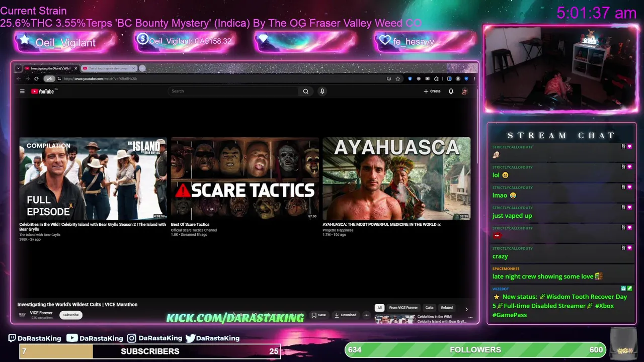Switch to the 'Out of touch game dev' tab

[108, 68]
